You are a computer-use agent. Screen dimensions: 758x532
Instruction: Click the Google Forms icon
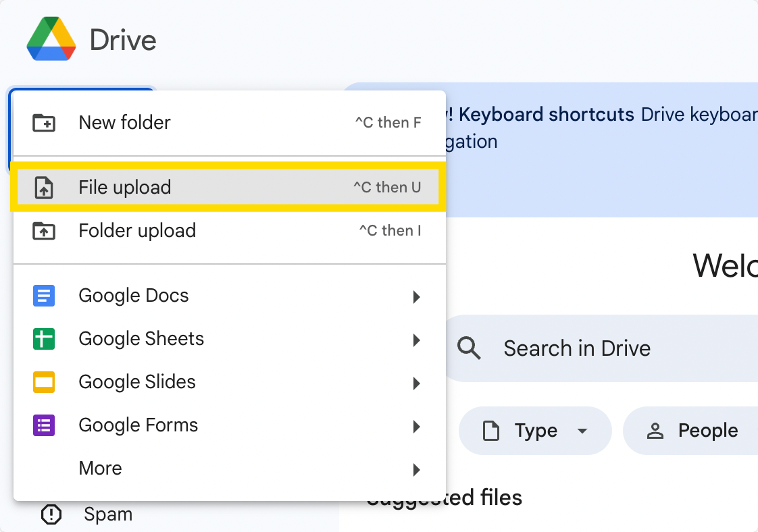point(44,426)
